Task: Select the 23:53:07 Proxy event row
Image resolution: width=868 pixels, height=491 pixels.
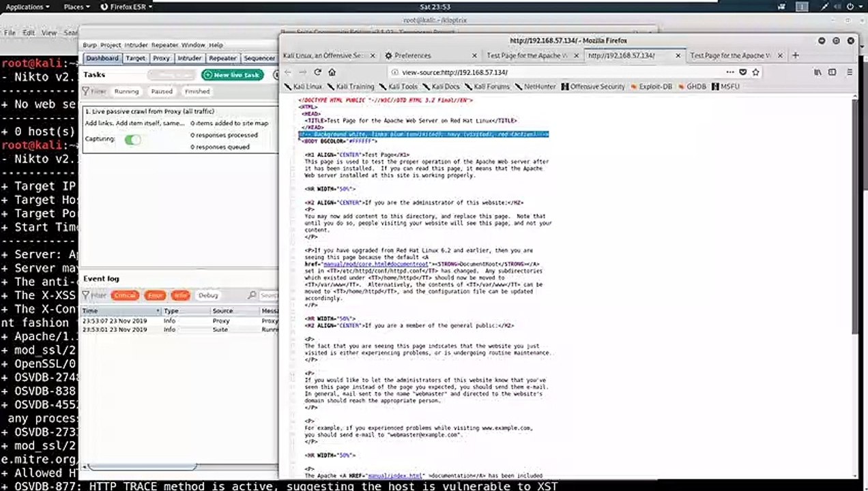Action: click(180, 321)
